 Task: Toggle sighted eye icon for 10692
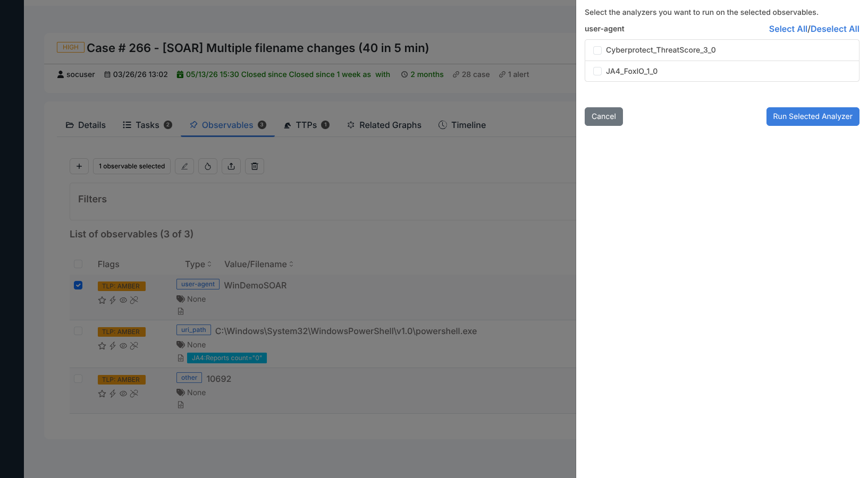pos(123,394)
